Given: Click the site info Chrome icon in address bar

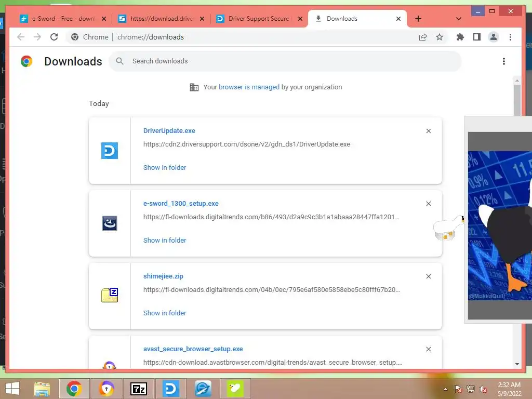Looking at the screenshot, I should [75, 37].
